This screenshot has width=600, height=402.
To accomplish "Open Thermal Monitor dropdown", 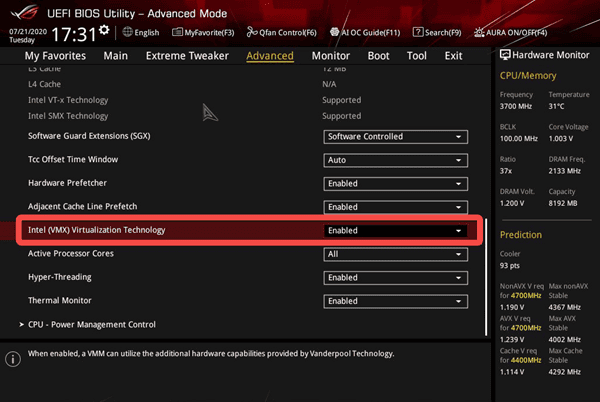I will [x=395, y=301].
